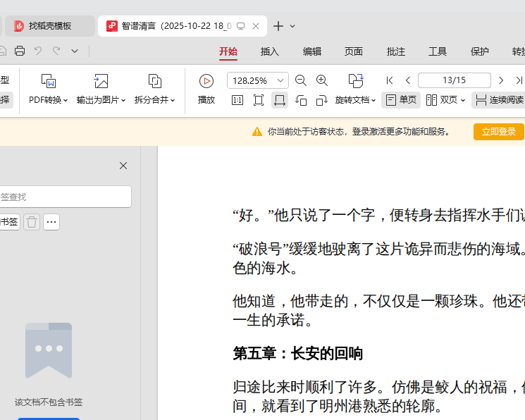525x420 pixels.
Task: Click the zoom out magnifier
Action: pyautogui.click(x=301, y=80)
